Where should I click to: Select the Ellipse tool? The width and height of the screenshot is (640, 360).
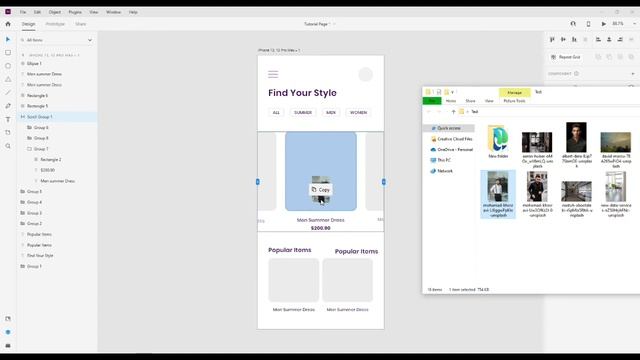point(8,66)
